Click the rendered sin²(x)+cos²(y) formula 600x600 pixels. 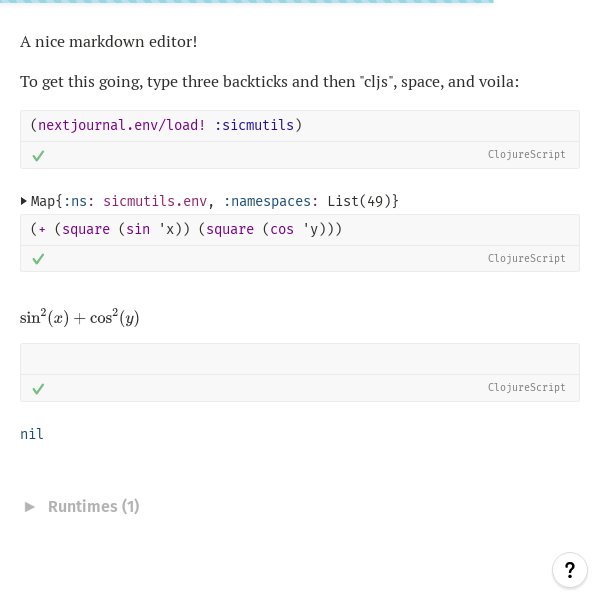80,318
